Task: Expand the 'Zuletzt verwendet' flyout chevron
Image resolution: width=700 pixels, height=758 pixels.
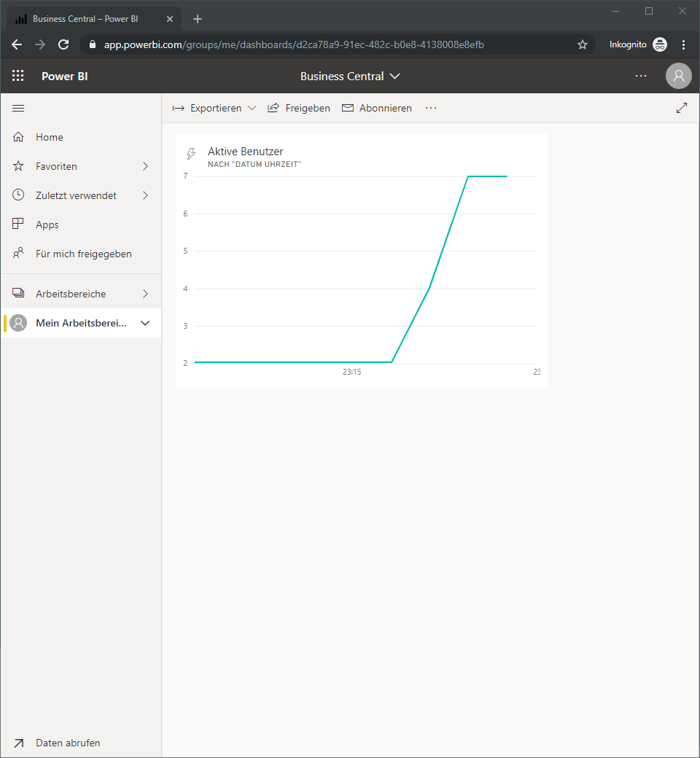Action: click(145, 195)
